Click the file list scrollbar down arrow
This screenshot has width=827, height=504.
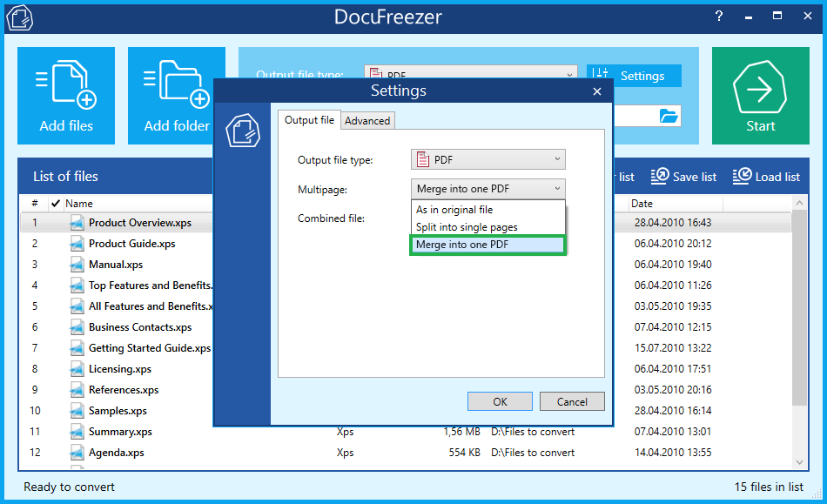[x=799, y=462]
